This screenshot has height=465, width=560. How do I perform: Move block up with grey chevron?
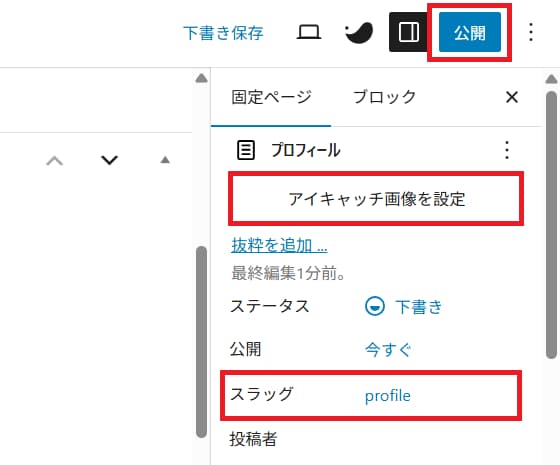click(x=55, y=161)
